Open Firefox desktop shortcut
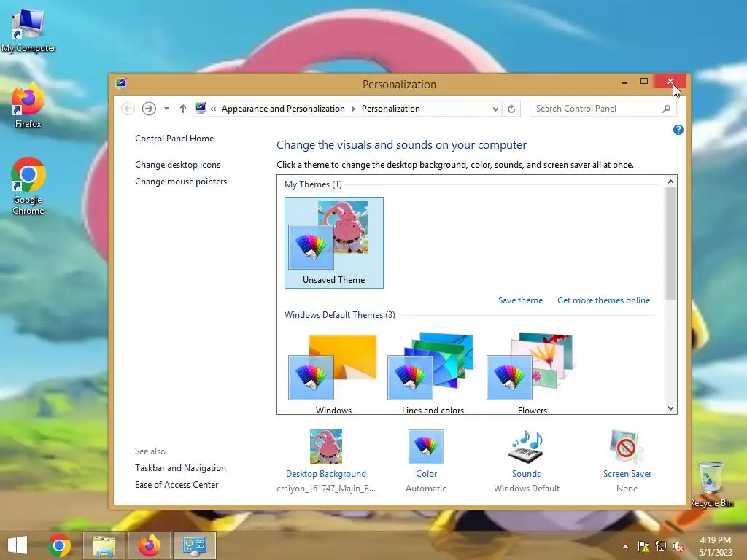Screen dimensions: 747x560 [28, 106]
